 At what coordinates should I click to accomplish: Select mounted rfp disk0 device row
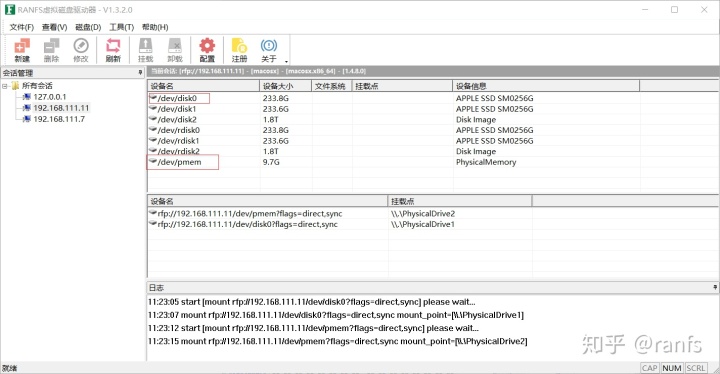[x=433, y=224]
